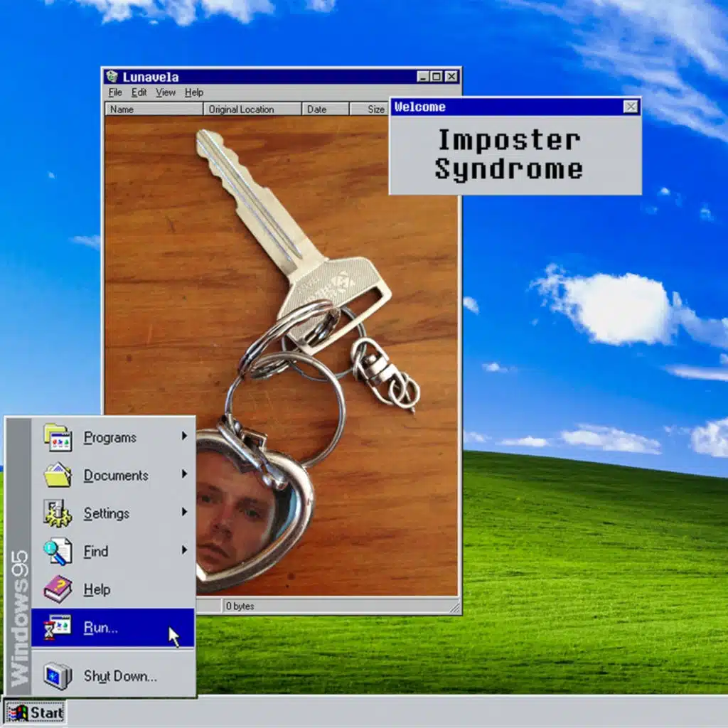Open Help via the book icon
728x728 pixels.
[x=60, y=589]
